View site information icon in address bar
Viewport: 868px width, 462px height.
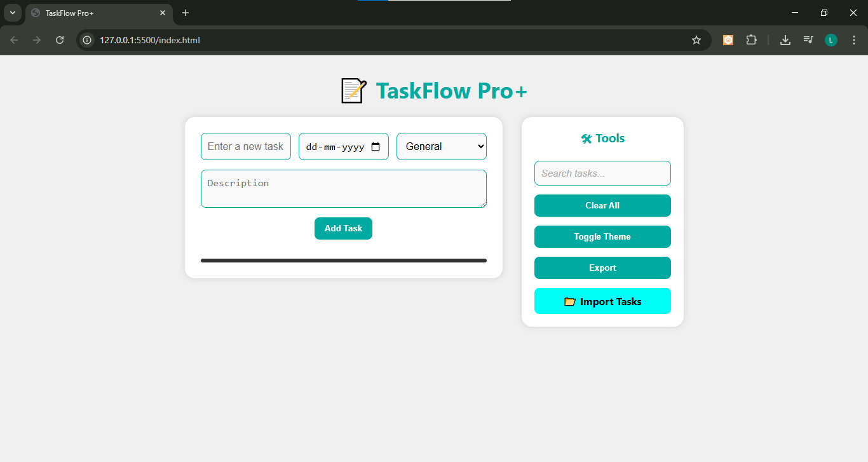pyautogui.click(x=88, y=40)
